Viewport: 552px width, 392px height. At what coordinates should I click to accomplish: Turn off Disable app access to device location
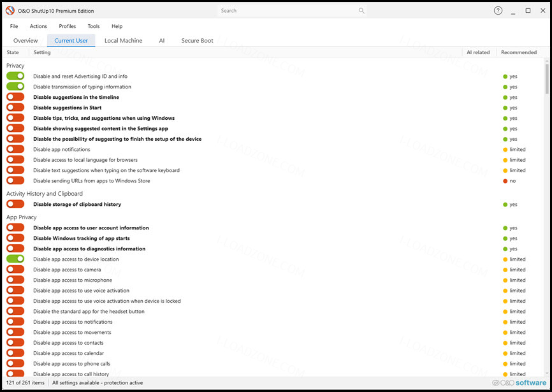(x=15, y=259)
